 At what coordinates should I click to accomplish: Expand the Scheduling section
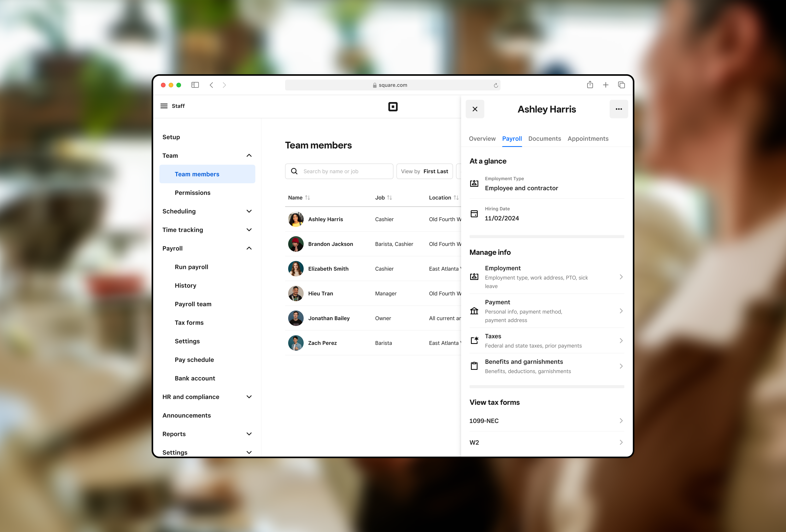pos(249,211)
